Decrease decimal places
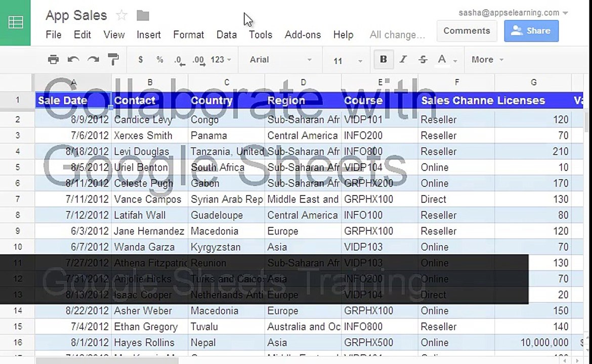Screen dimensions: 592x364 click(179, 60)
